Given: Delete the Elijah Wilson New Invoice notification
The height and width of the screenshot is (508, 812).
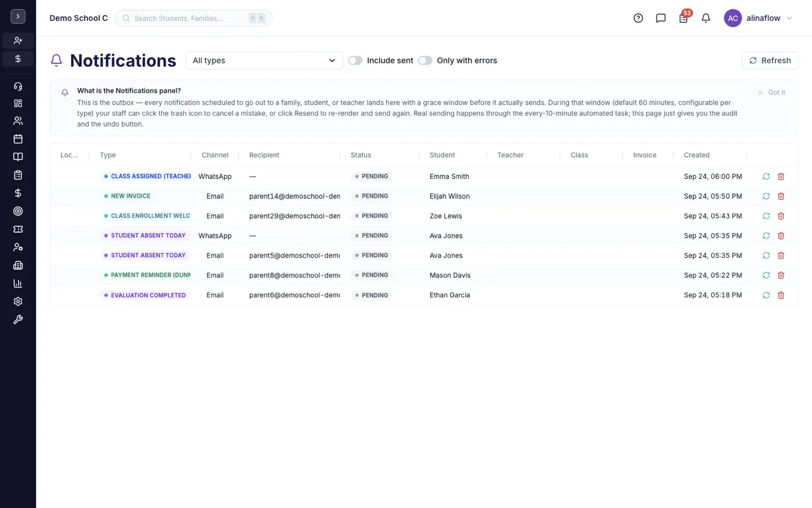Looking at the screenshot, I should (x=781, y=196).
